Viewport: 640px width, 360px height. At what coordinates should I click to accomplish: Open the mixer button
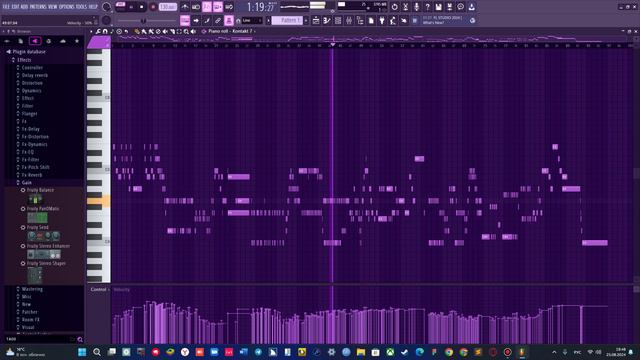pyautogui.click(x=349, y=20)
